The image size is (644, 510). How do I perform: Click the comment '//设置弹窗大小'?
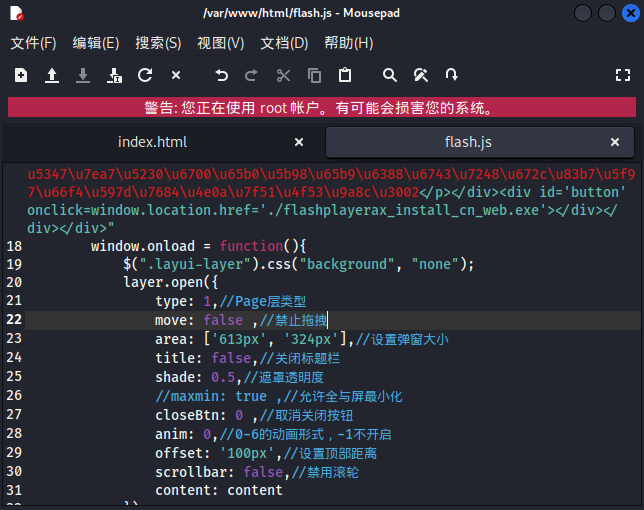(402, 340)
